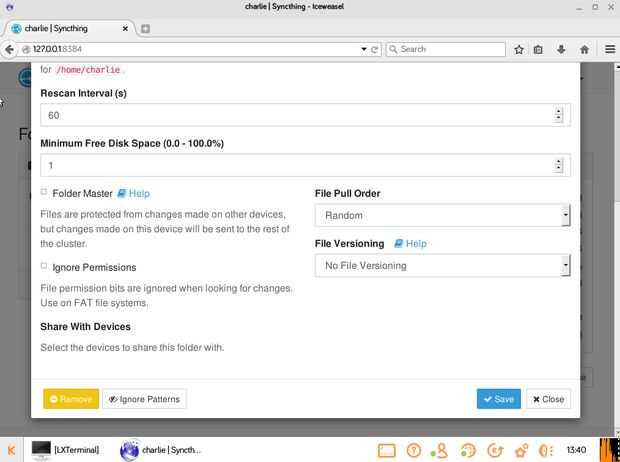Click the page vertical scrollbar
This screenshot has width=620, height=462.
617,249
